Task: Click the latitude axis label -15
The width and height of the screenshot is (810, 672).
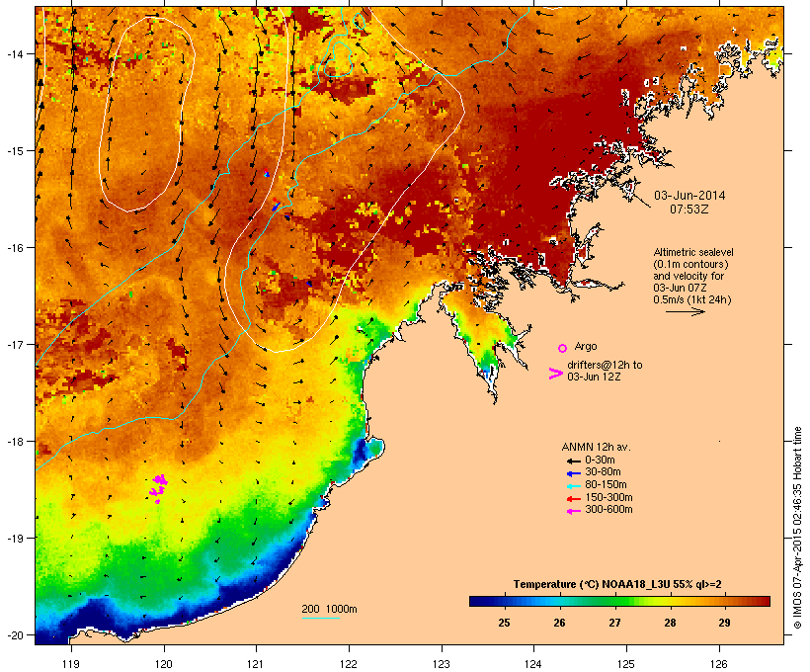Action: [14, 150]
